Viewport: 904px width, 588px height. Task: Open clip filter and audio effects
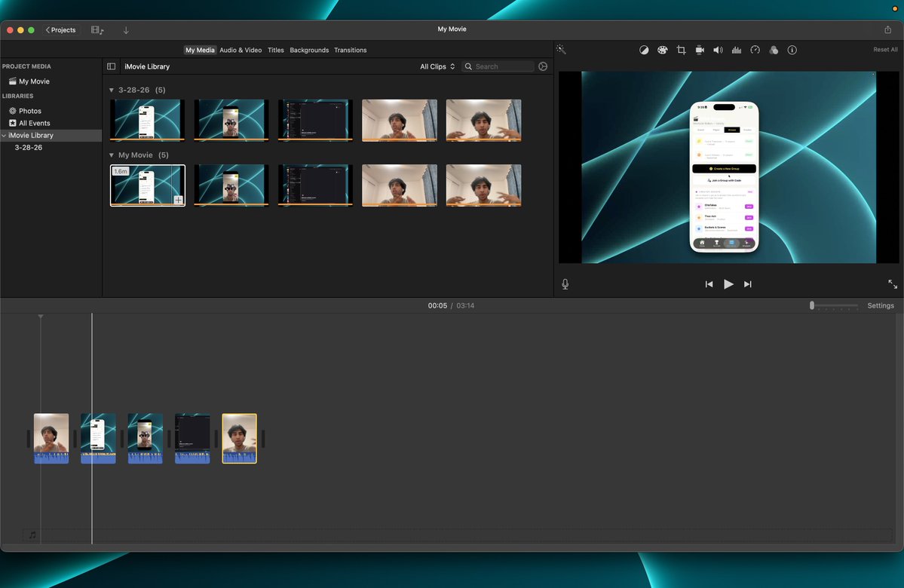(x=774, y=51)
